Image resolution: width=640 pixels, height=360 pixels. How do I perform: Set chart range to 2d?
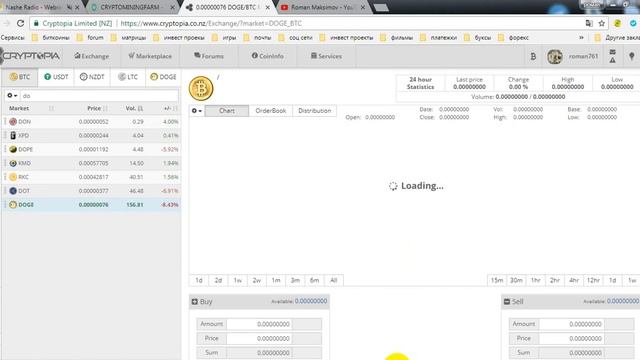218,280
